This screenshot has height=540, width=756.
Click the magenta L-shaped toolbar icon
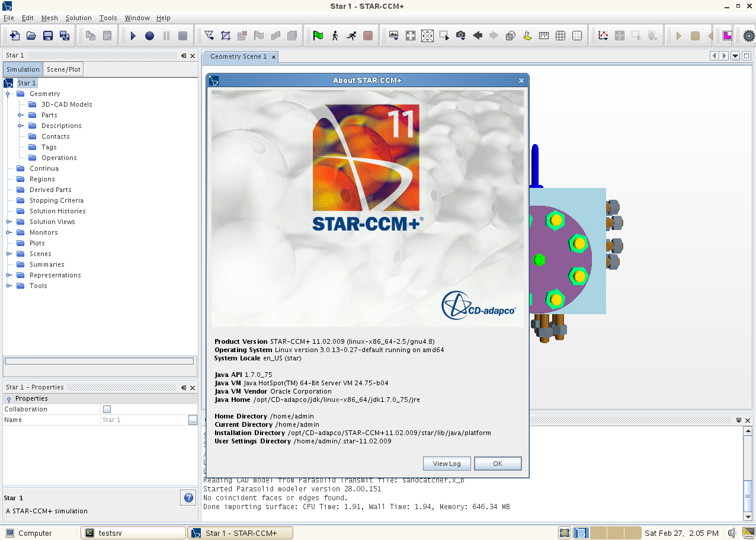727,36
